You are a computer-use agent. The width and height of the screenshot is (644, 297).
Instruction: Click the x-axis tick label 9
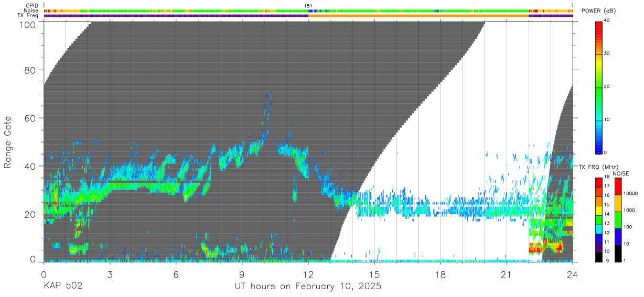pos(242,274)
